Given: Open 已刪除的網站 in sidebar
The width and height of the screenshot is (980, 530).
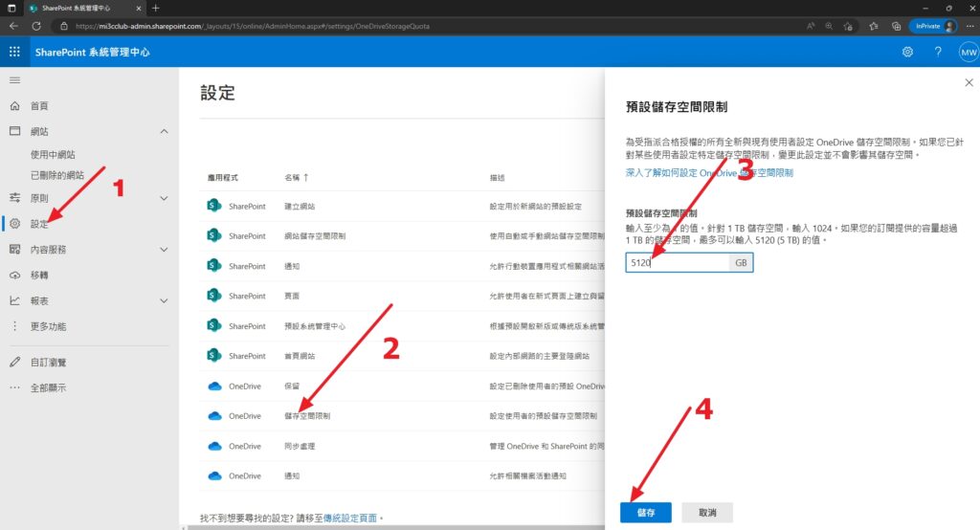Looking at the screenshot, I should pyautogui.click(x=56, y=175).
